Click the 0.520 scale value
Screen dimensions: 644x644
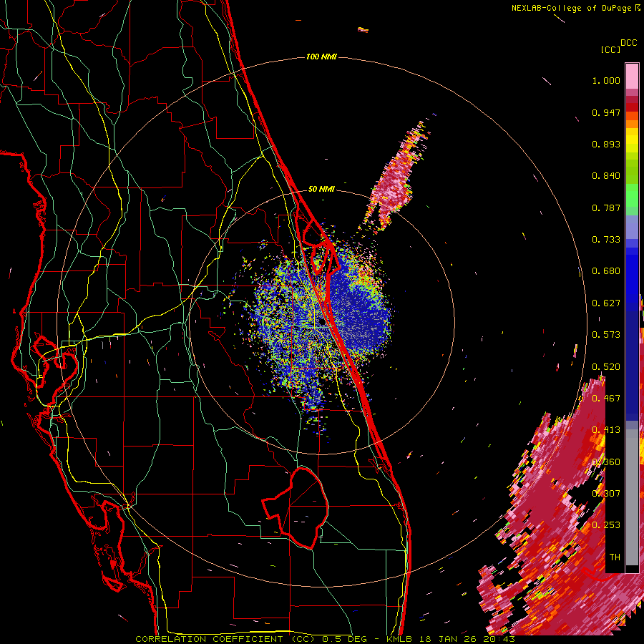coord(606,367)
